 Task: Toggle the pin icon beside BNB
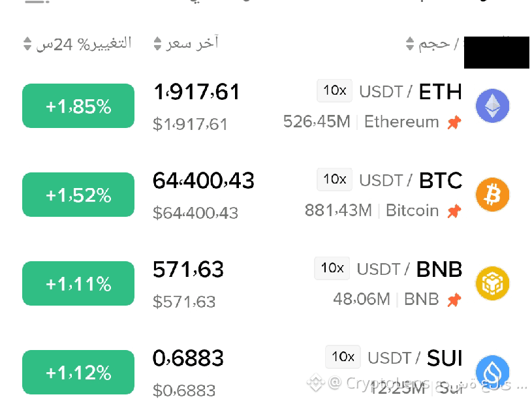pyautogui.click(x=454, y=300)
